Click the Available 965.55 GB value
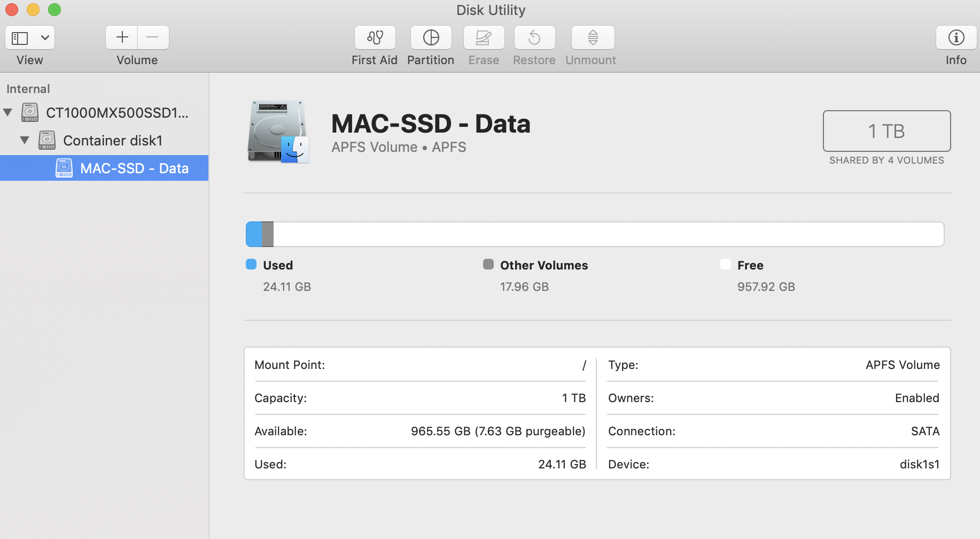 coord(498,431)
